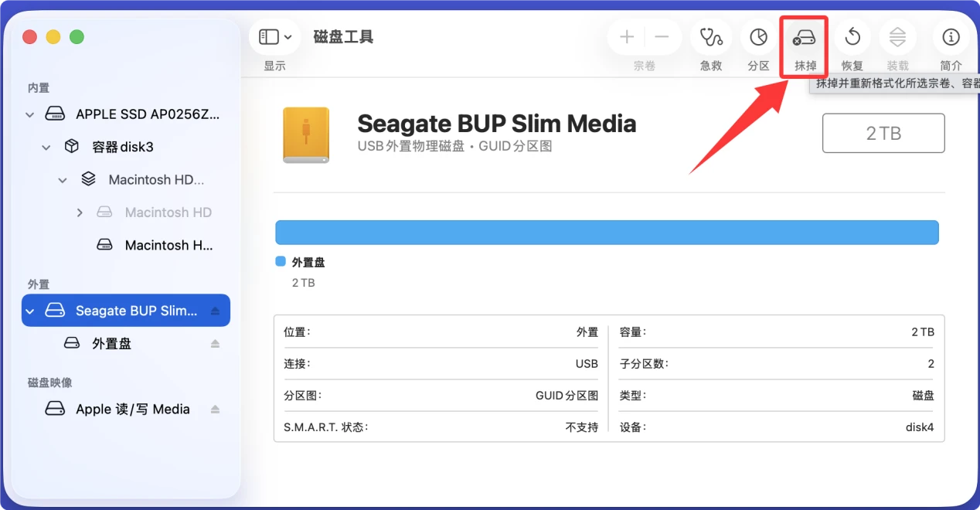Click the orange Seagate external disk image
The image size is (980, 510).
click(x=306, y=135)
